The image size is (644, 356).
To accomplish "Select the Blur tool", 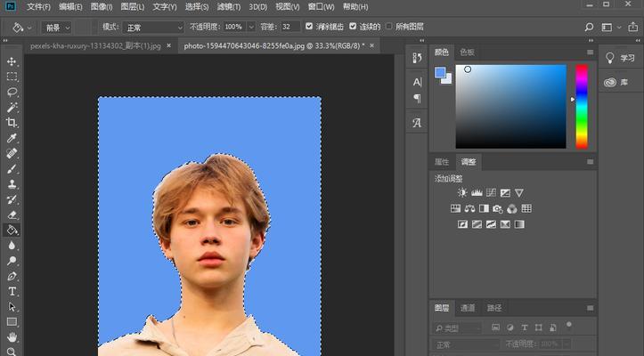I will [x=12, y=246].
